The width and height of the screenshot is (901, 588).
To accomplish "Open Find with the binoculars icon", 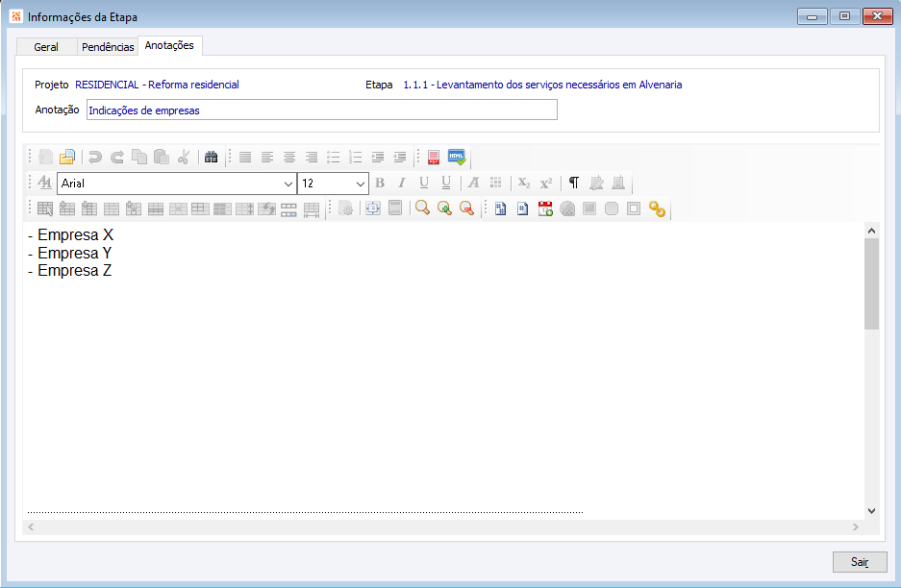I will pos(211,157).
